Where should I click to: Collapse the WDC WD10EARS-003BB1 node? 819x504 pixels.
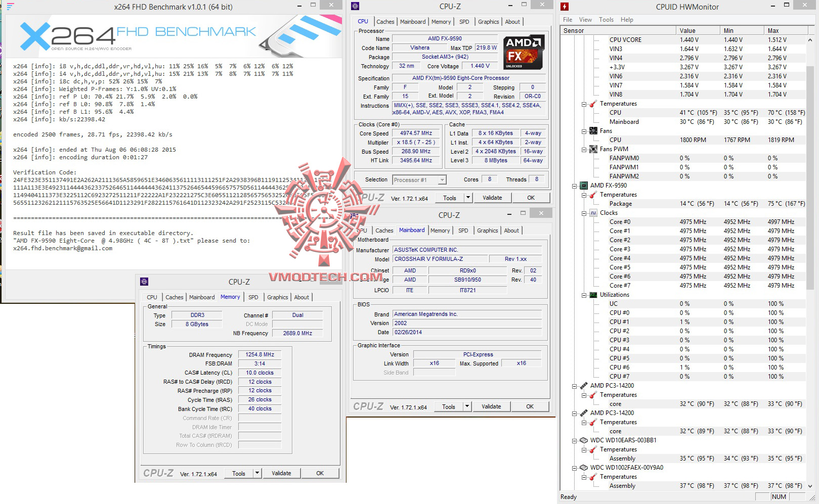pos(575,440)
